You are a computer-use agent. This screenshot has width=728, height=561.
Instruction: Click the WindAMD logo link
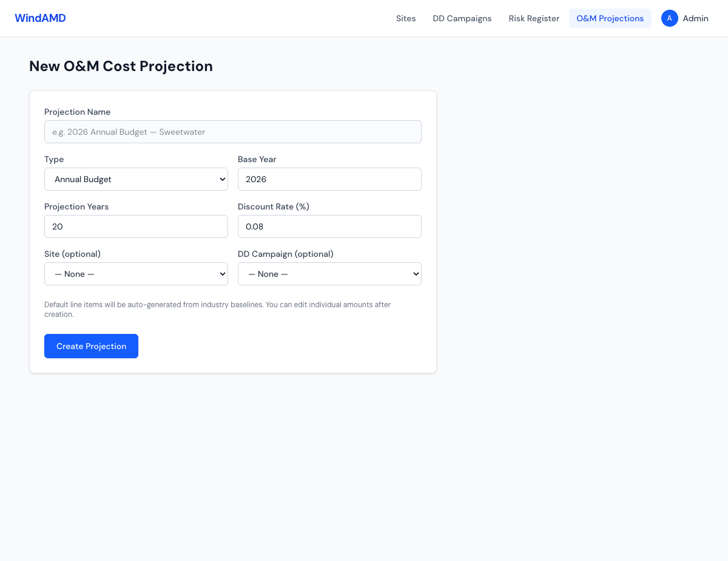[x=40, y=18]
